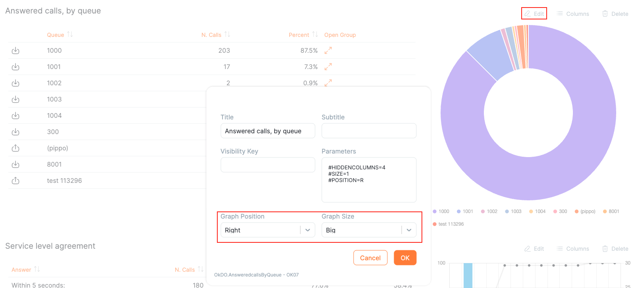Toggle the 1000 series in chart legend

[441, 211]
